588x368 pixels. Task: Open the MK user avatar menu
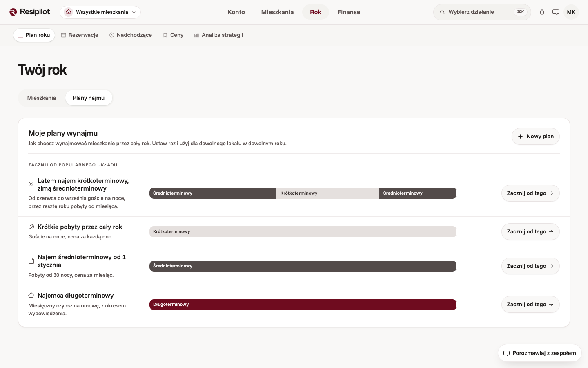[x=571, y=12]
